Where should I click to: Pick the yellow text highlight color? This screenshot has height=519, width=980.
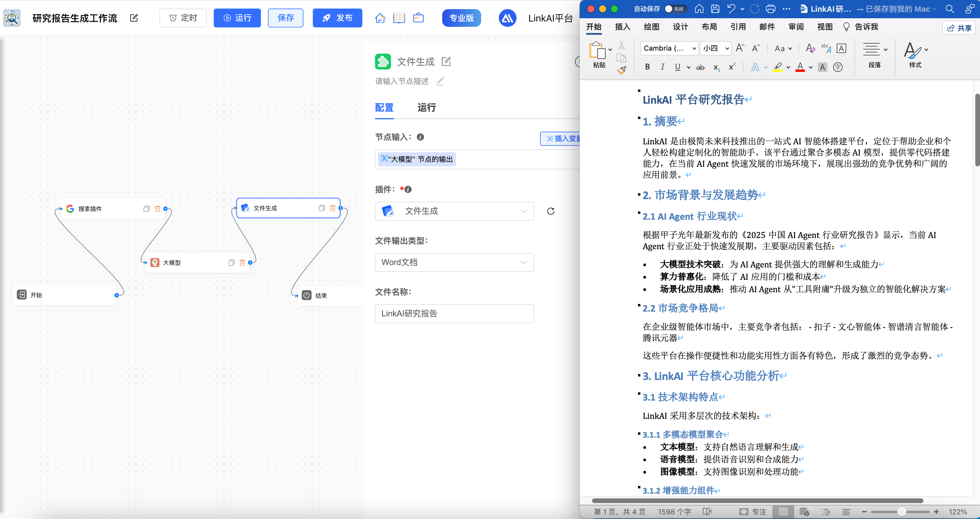[x=778, y=67]
